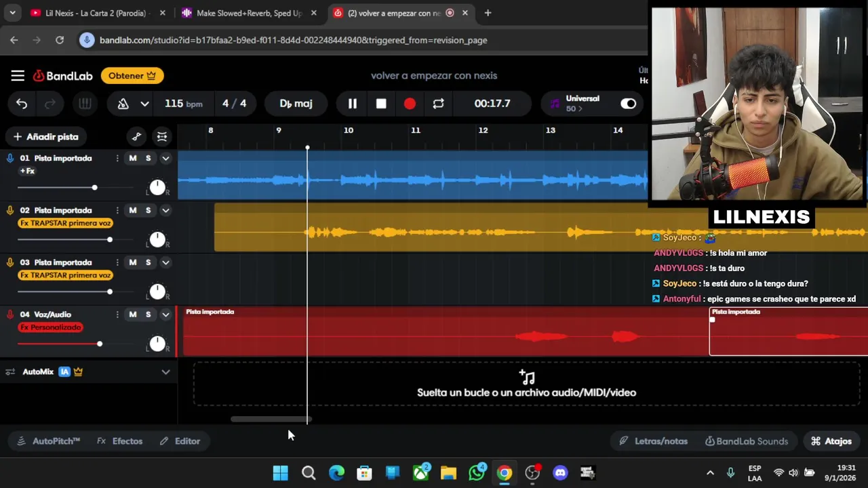Adjust pan knob of track 04
The height and width of the screenshot is (488, 868).
(x=157, y=344)
